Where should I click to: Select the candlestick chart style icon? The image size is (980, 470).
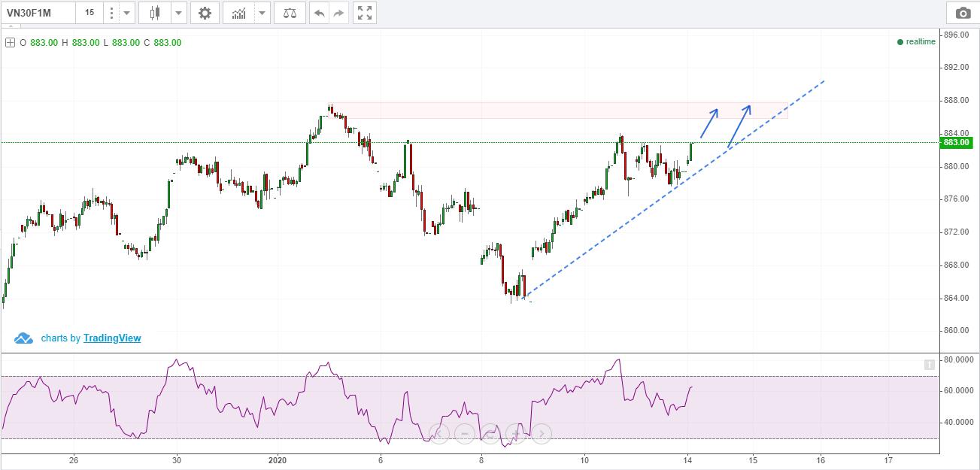point(156,13)
